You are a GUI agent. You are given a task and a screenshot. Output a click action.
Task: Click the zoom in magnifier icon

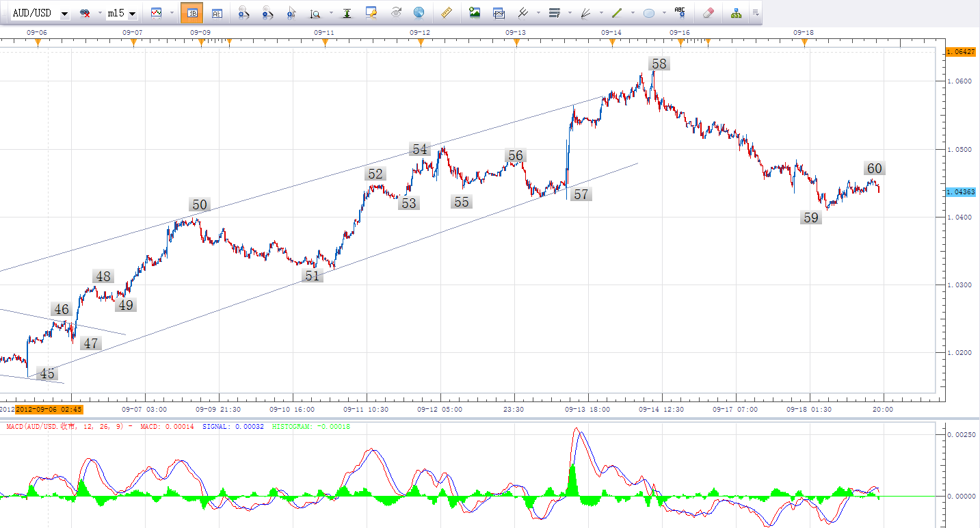tap(243, 13)
